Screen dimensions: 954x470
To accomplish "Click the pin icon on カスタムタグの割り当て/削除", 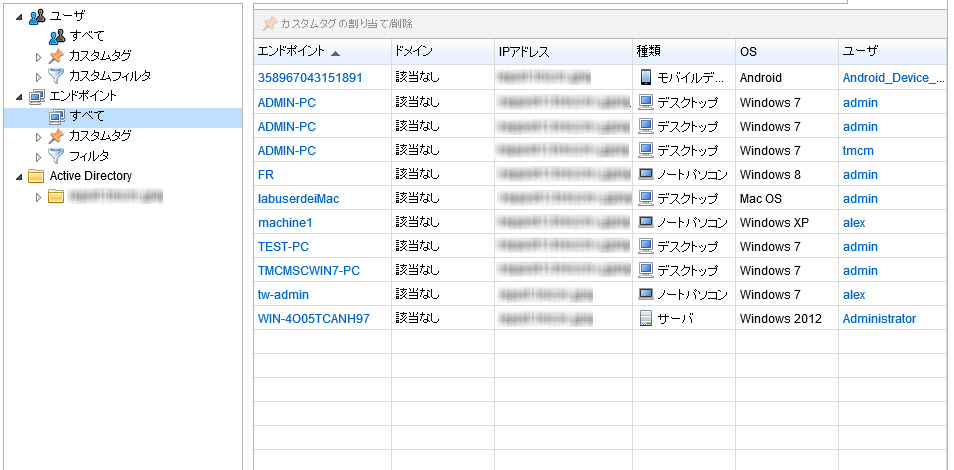I will click(x=269, y=23).
